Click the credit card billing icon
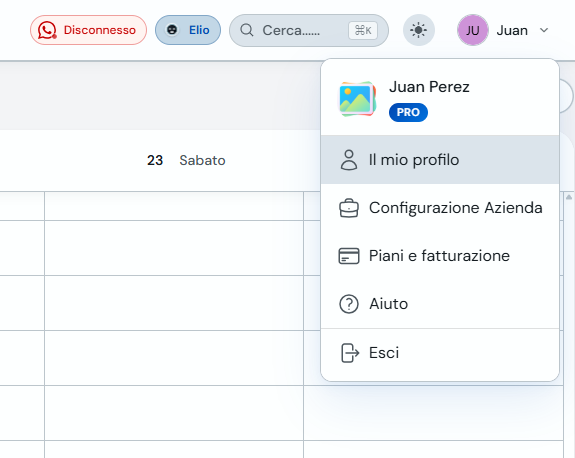The image size is (575, 458). (349, 256)
